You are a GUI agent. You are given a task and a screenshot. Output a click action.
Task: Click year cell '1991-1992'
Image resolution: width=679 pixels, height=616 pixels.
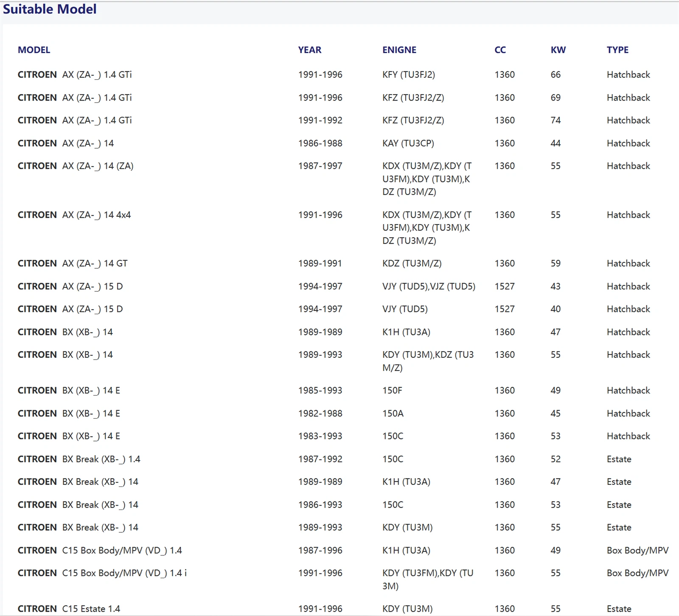(320, 120)
